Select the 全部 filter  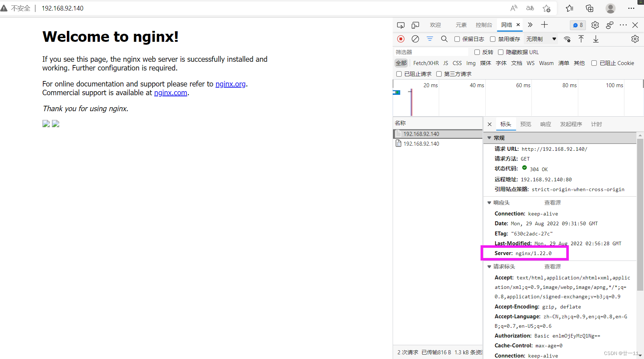(x=401, y=63)
